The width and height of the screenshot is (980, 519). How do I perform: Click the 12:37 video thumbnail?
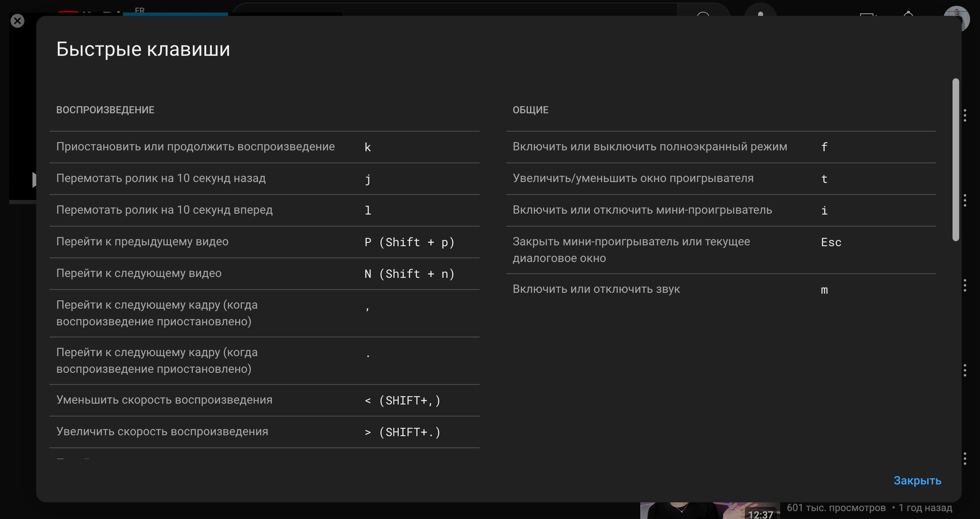709,511
